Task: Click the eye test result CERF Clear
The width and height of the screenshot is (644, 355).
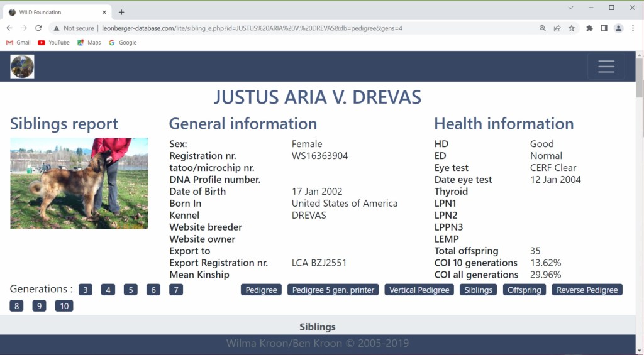Action: pos(553,168)
